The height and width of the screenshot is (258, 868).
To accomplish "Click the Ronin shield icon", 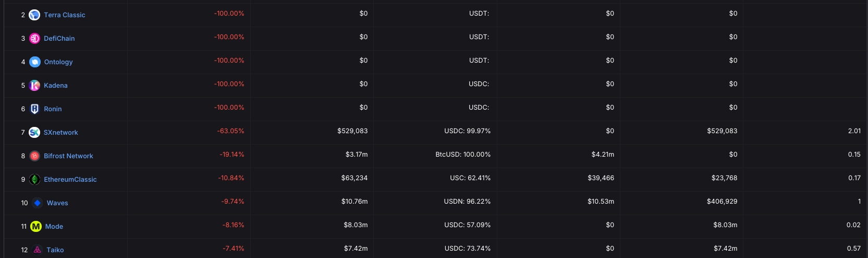I will coord(34,109).
